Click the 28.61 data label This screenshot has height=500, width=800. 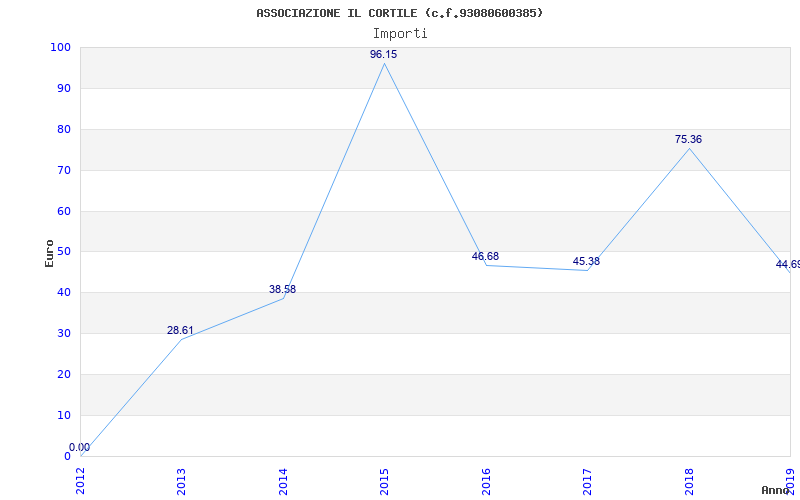pyautogui.click(x=181, y=330)
